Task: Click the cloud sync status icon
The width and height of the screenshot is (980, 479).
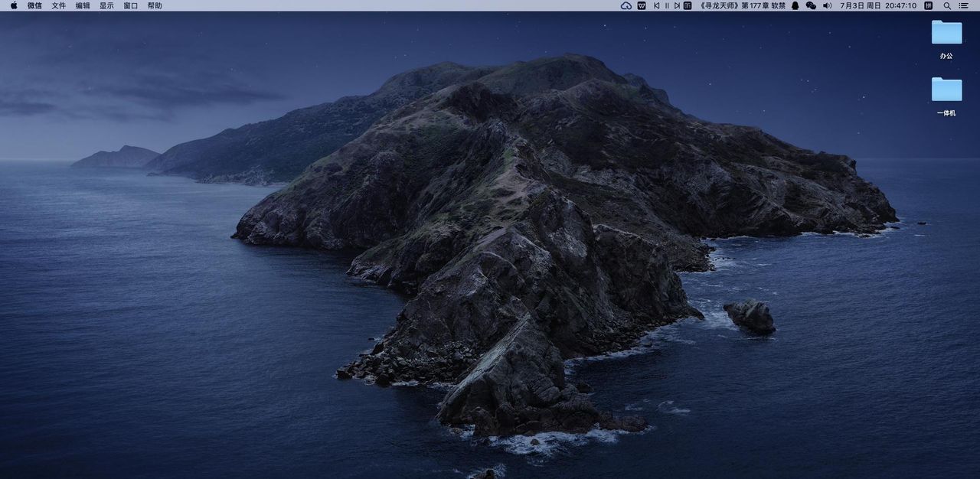Action: pos(626,5)
